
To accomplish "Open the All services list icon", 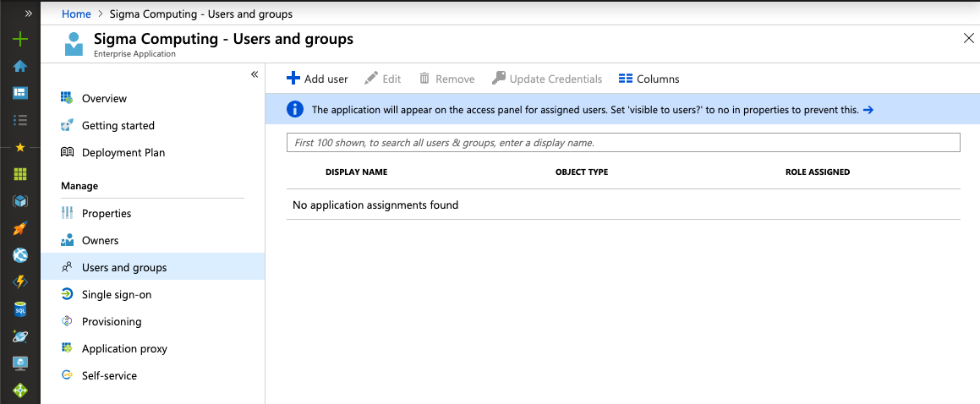I will [x=20, y=120].
